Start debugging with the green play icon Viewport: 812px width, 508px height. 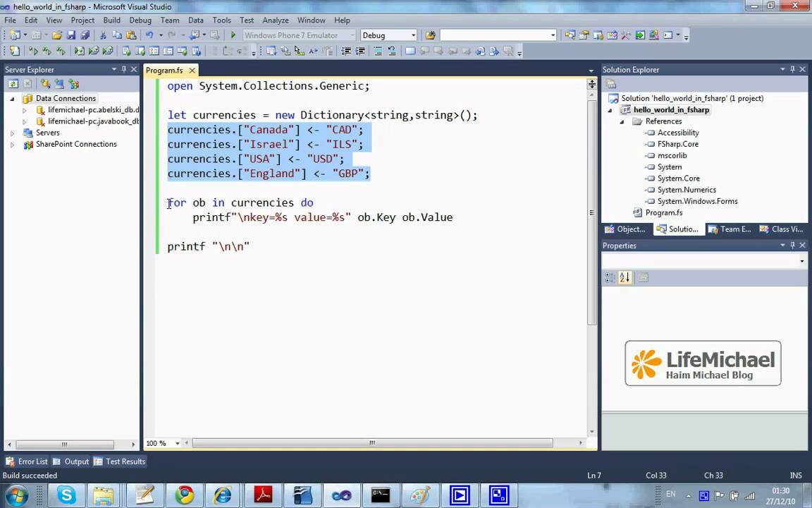point(233,35)
